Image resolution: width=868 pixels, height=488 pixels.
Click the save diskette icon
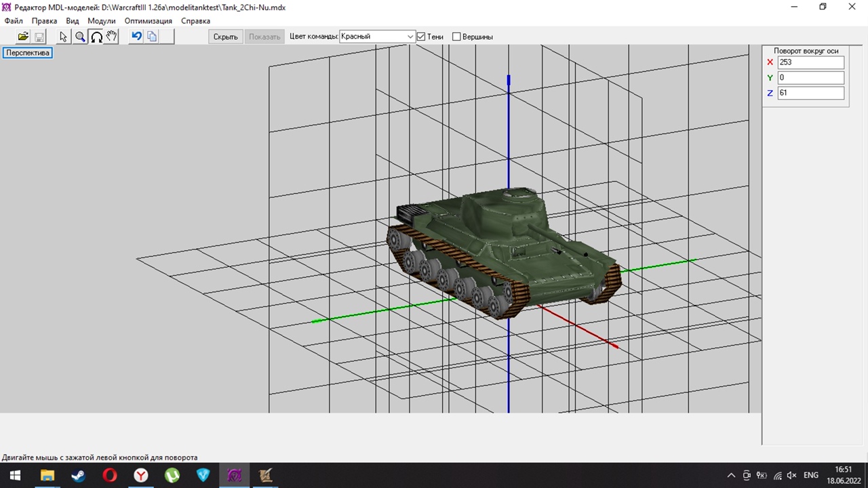click(x=39, y=37)
